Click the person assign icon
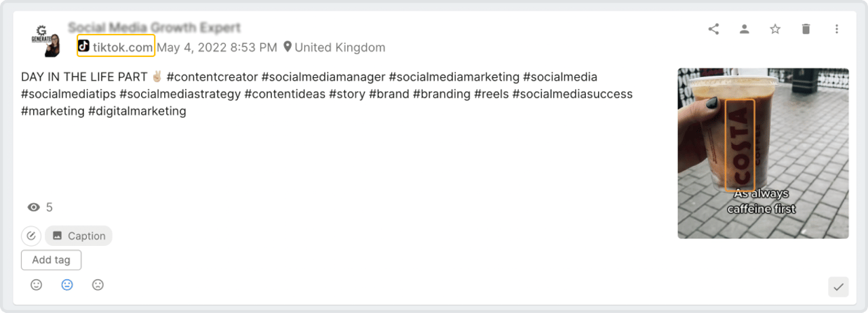The image size is (868, 313). 745,29
